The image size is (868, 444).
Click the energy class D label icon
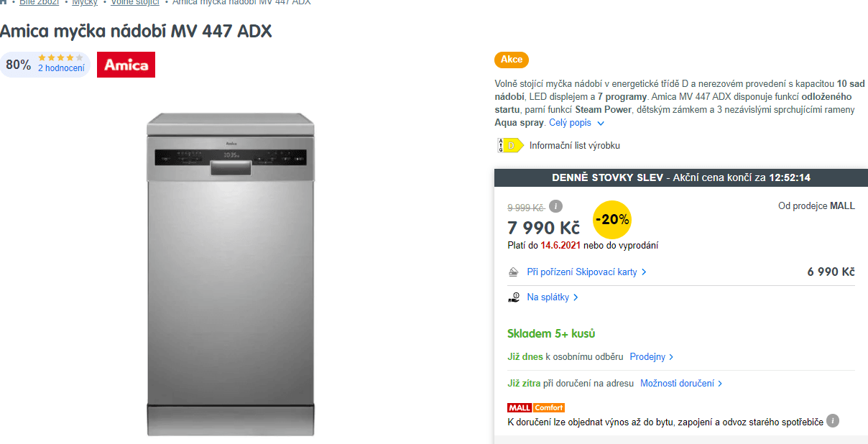510,145
